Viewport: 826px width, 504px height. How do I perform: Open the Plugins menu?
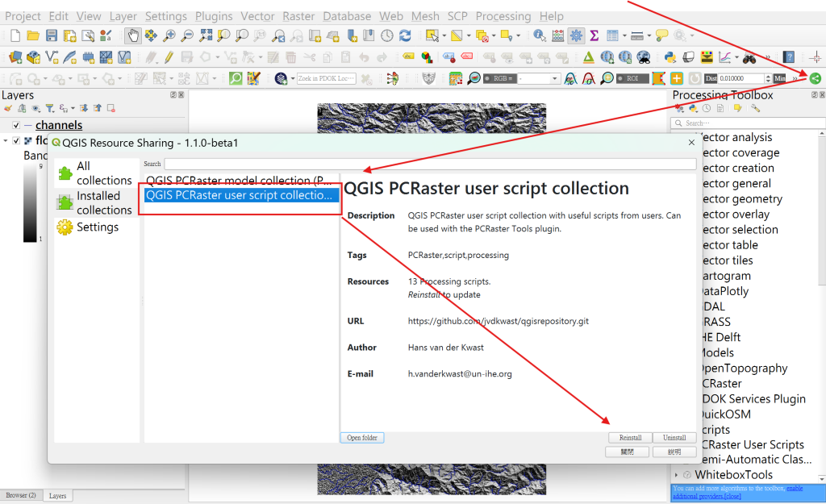[213, 16]
